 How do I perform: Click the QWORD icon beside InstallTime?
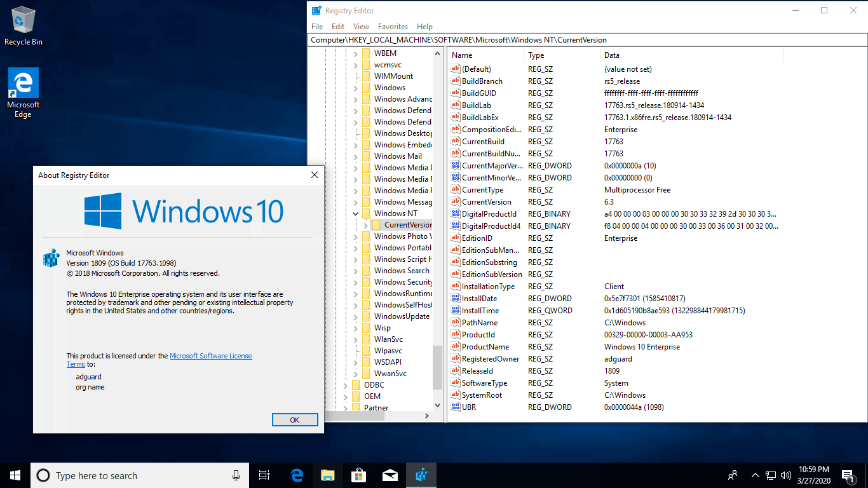[x=455, y=310]
